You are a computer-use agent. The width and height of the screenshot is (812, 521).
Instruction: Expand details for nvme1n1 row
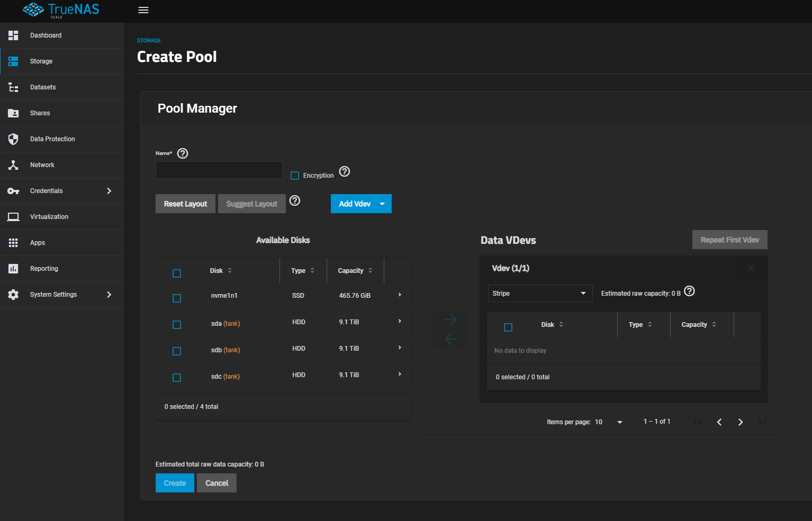point(400,295)
